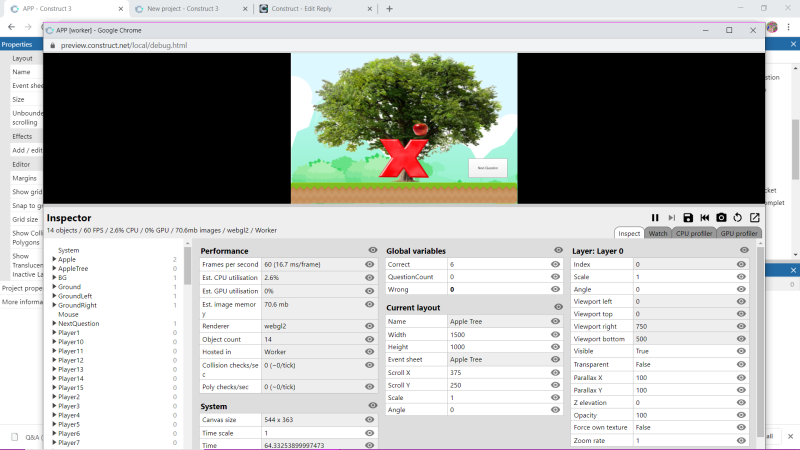Expand the AppleTree object
800x450 pixels.
54,268
